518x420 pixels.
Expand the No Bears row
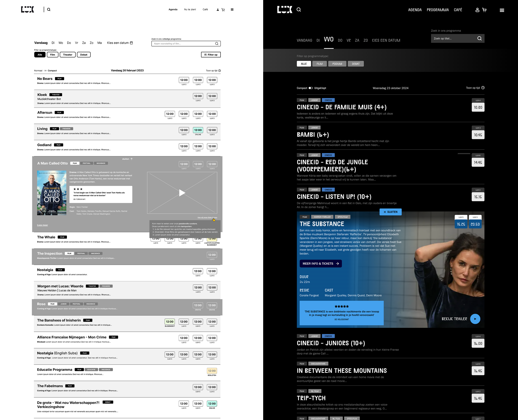point(127,82)
